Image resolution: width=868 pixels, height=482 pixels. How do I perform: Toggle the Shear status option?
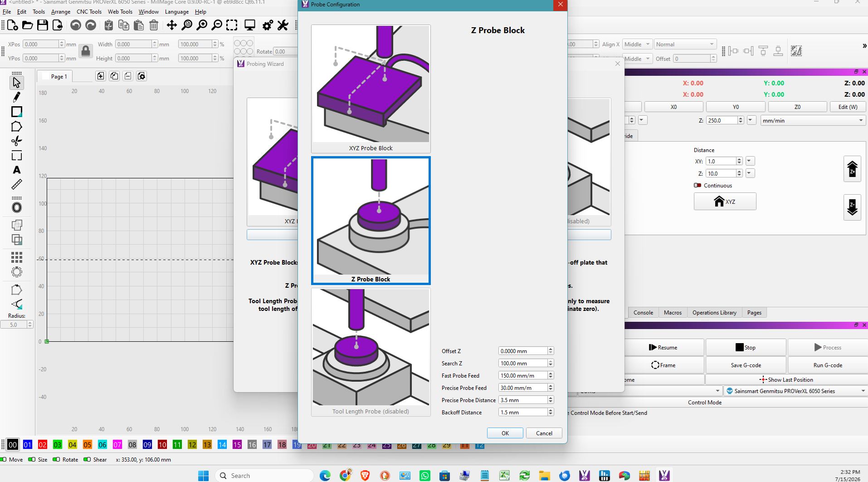click(87, 459)
